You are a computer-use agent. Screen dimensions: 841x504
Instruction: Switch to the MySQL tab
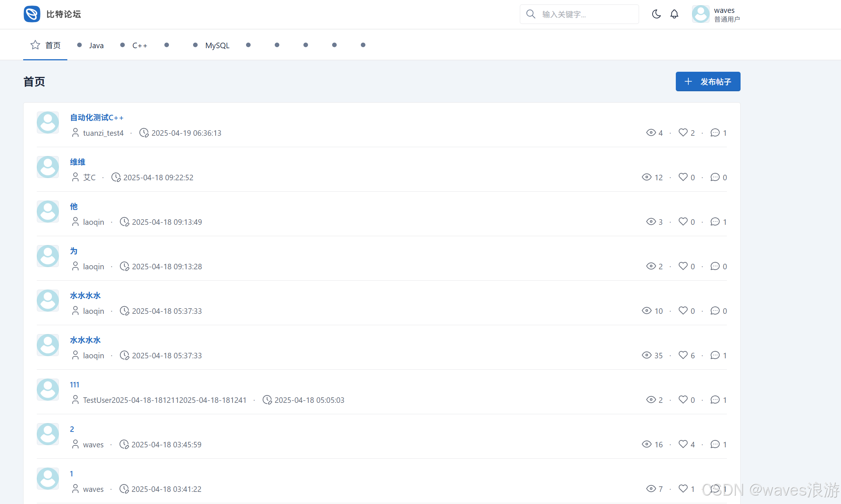coord(217,45)
